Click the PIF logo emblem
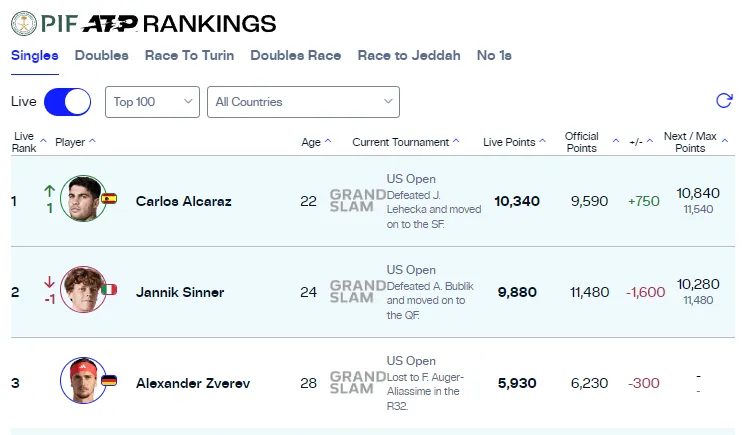Viewport: 752px width, 435px height. click(23, 23)
